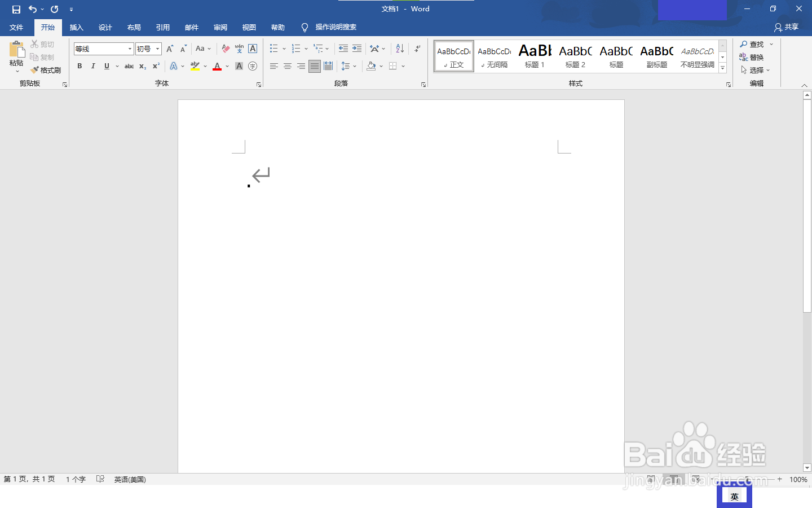The image size is (812, 508).
Task: Switch to the 设计 tab
Action: pyautogui.click(x=105, y=27)
